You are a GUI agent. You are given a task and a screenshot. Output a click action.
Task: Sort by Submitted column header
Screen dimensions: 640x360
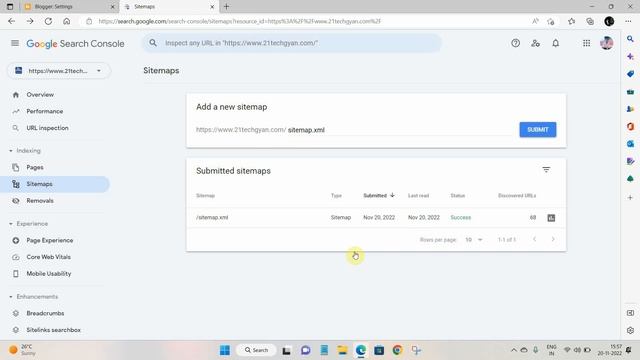[379, 196]
